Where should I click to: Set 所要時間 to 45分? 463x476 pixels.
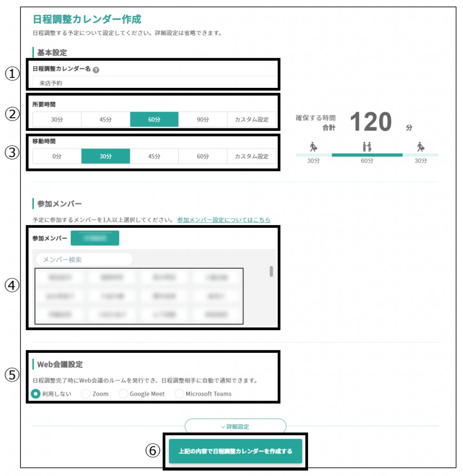point(106,119)
